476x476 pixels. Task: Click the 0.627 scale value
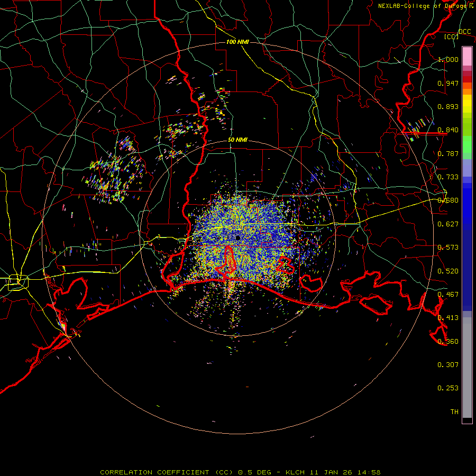click(x=448, y=224)
